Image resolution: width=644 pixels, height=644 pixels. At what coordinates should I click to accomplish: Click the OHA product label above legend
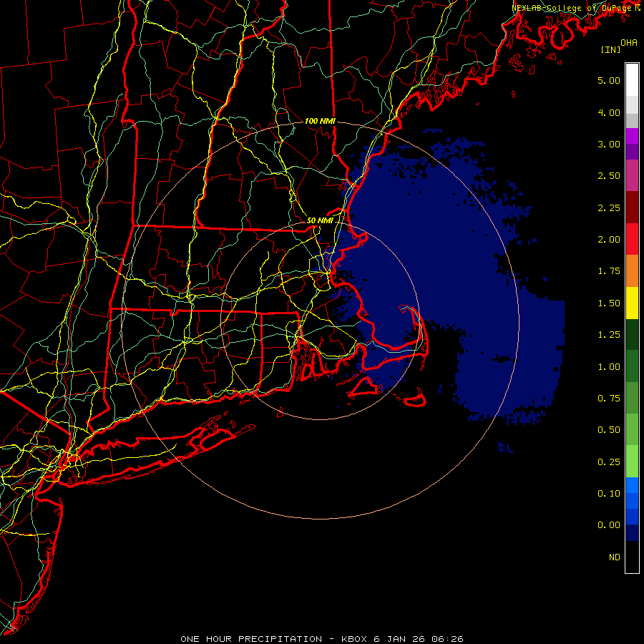tap(629, 43)
